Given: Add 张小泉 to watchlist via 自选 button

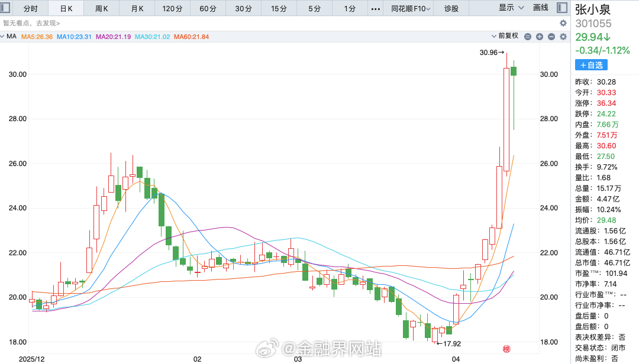Looking at the screenshot, I should [592, 64].
